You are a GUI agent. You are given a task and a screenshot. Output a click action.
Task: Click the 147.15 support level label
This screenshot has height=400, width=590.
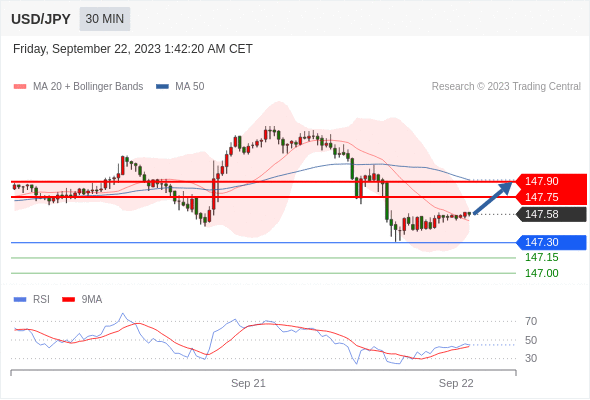pos(542,258)
